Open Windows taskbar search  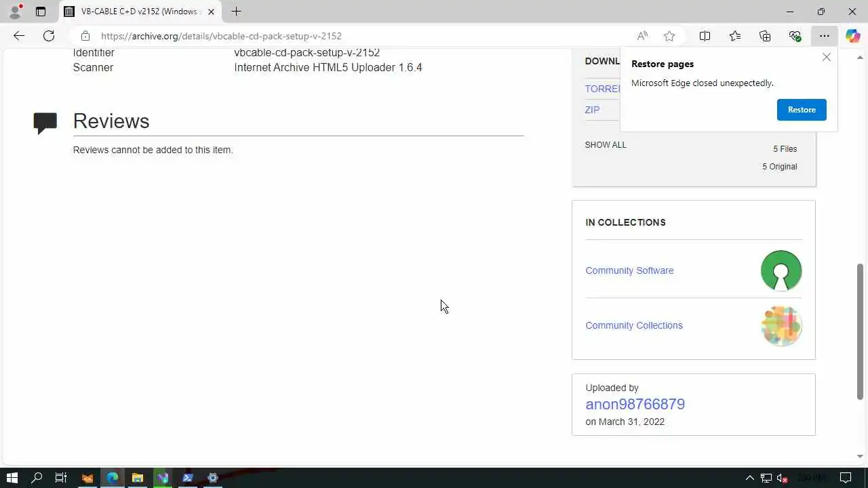pos(37,478)
